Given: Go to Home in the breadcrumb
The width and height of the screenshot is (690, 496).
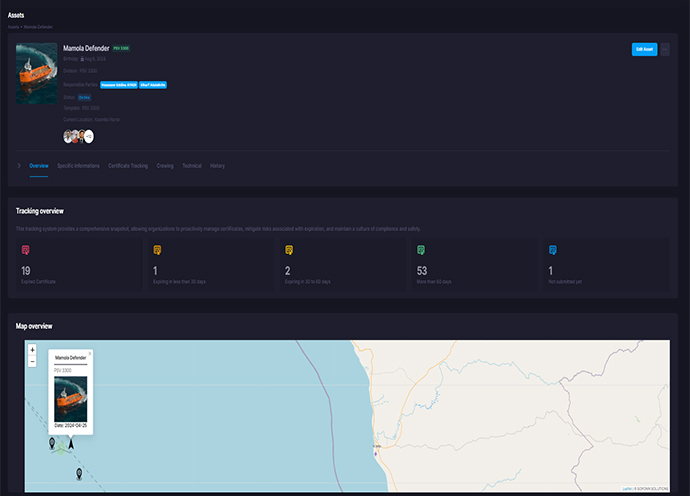Looking at the screenshot, I should pyautogui.click(x=11, y=25).
